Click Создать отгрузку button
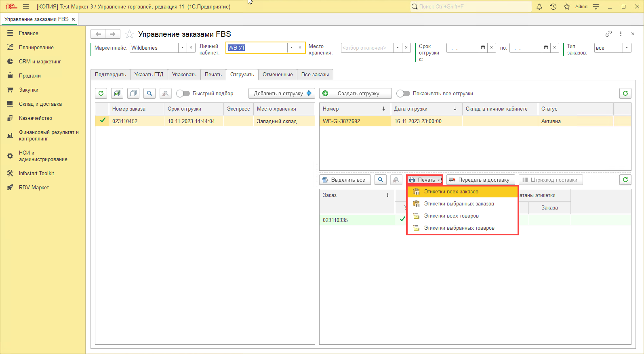 (356, 93)
